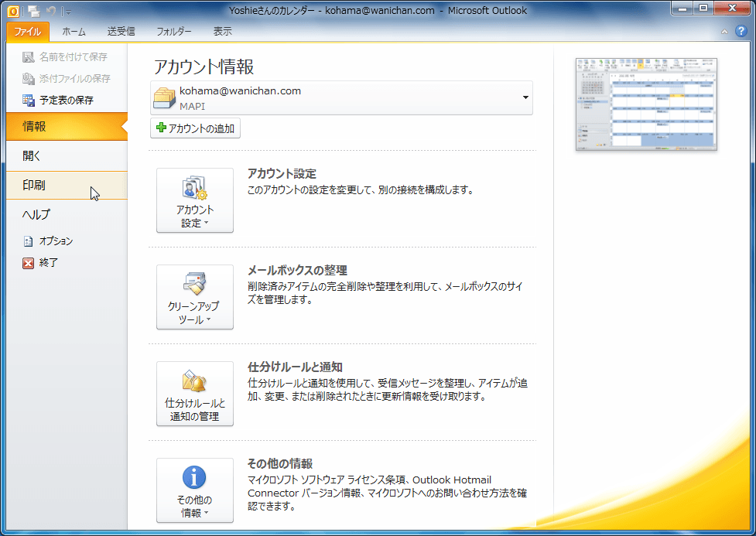
Task: Open the クリーンアップ ツール dropdown button
Action: coord(195,297)
